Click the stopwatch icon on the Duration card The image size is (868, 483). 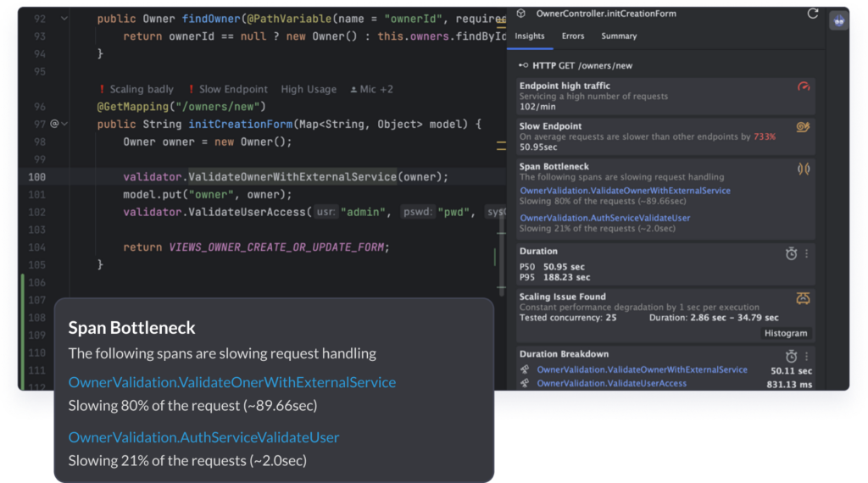(791, 253)
